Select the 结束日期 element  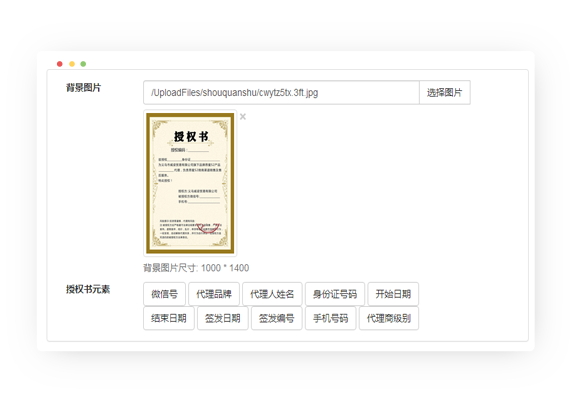pos(169,318)
